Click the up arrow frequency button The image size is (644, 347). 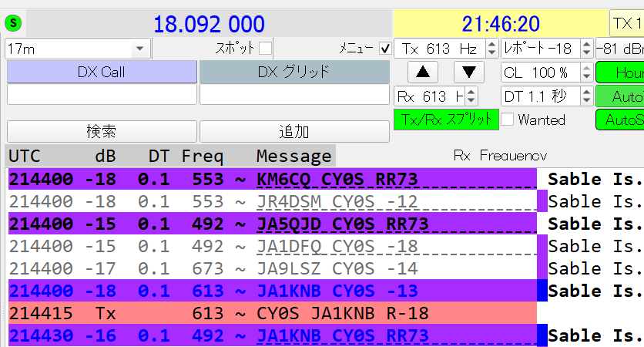pyautogui.click(x=423, y=72)
